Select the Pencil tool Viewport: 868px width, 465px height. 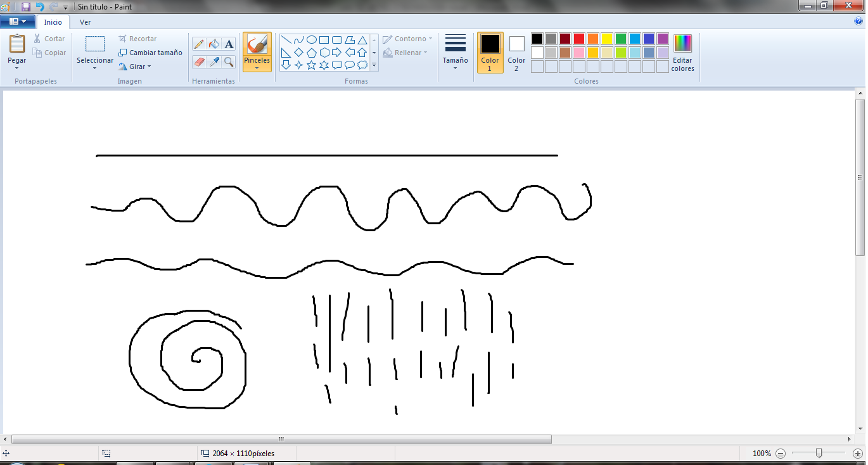pos(199,44)
